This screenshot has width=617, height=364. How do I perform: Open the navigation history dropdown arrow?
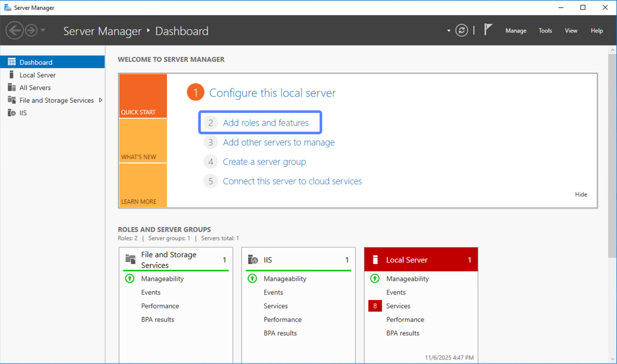coord(43,30)
